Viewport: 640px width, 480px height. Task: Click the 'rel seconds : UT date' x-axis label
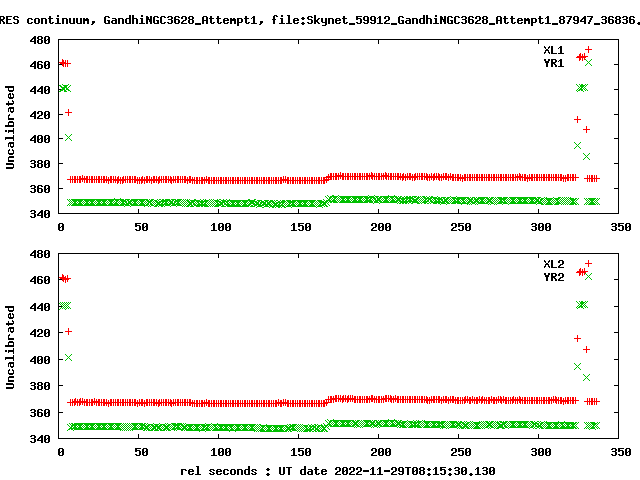[338, 471]
